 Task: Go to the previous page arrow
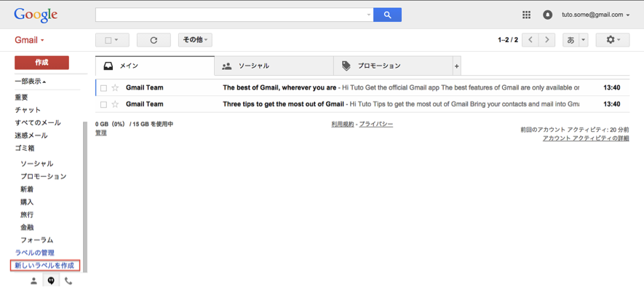pos(530,40)
